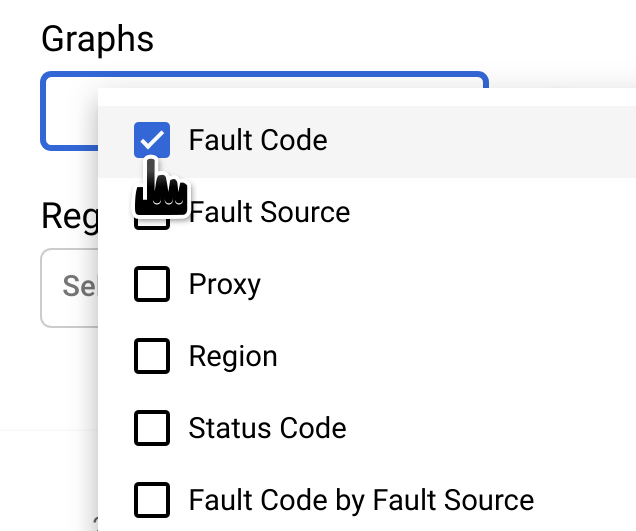
Task: Select the "Status Code" option label
Action: pyautogui.click(x=267, y=429)
